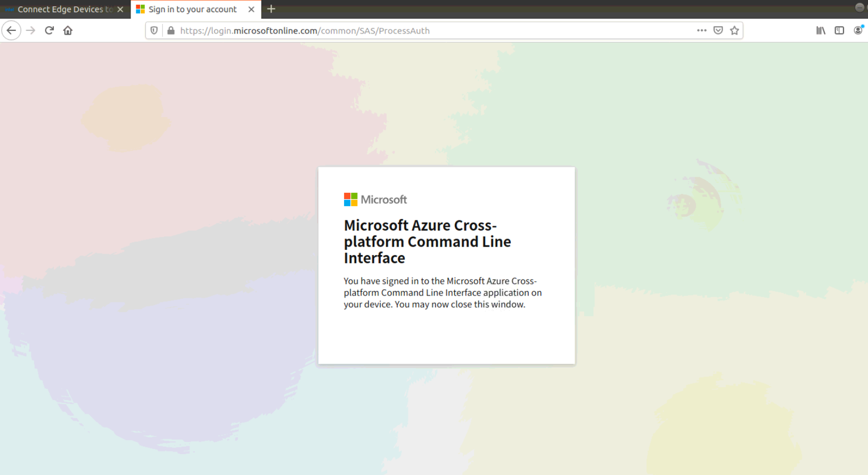Open a new browser tab
Screen dimensions: 868x475
(271, 9)
